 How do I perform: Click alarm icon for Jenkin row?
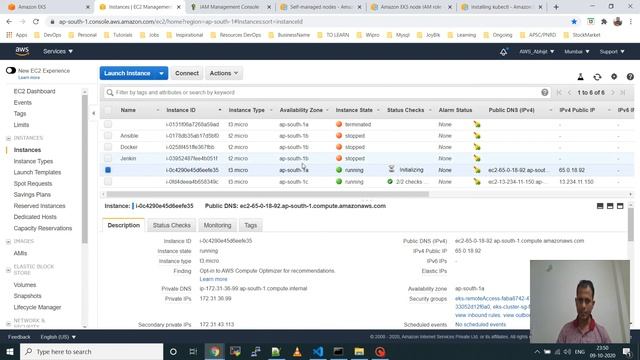point(477,158)
